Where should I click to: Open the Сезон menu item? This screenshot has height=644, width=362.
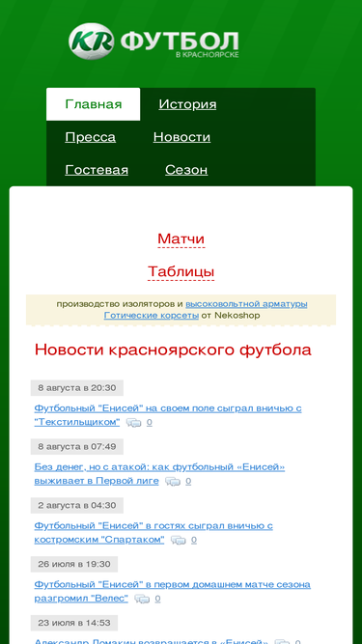click(x=186, y=170)
